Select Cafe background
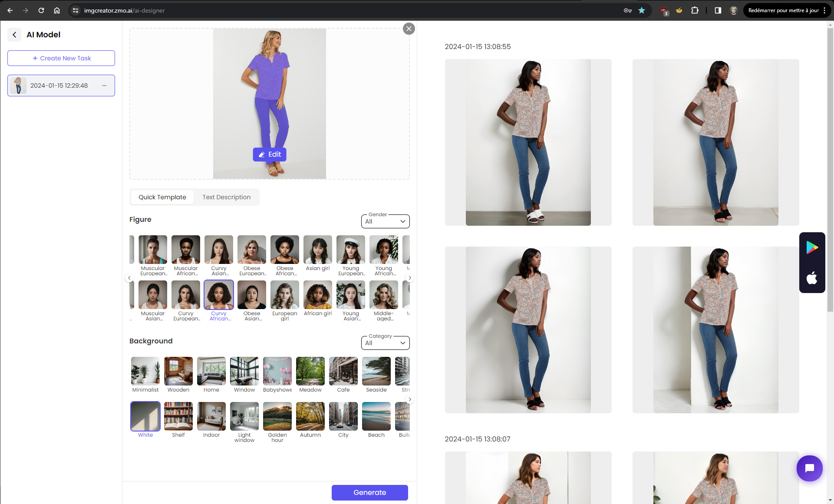The height and width of the screenshot is (504, 834). tap(343, 375)
